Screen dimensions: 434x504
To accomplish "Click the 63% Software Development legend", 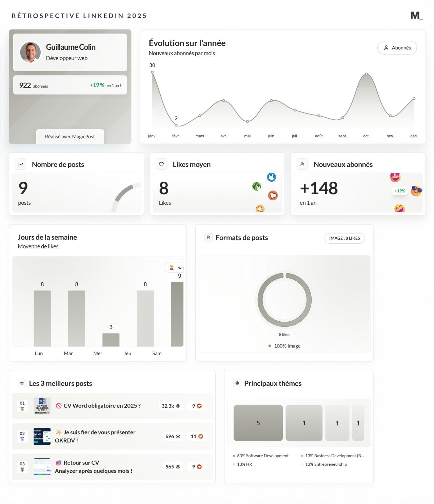I will tap(261, 456).
